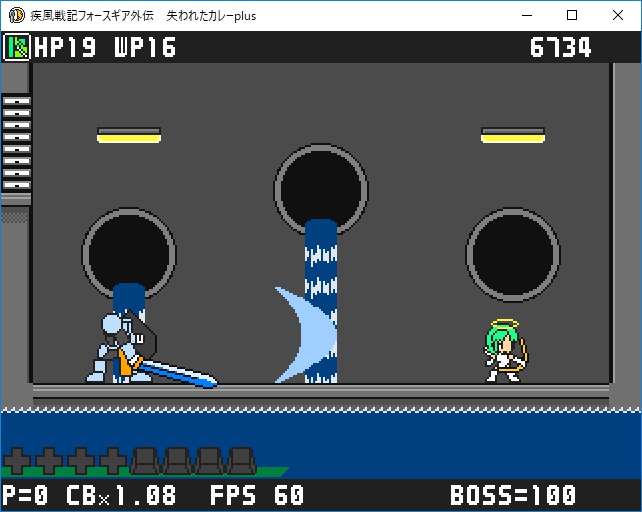
Task: Click the center drain pipe opening
Action: coord(321,189)
